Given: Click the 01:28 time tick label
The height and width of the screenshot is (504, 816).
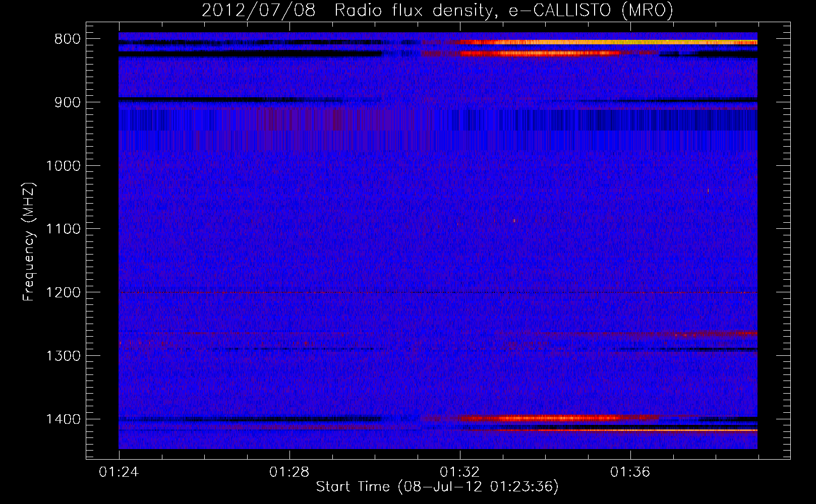Looking at the screenshot, I should (x=289, y=472).
